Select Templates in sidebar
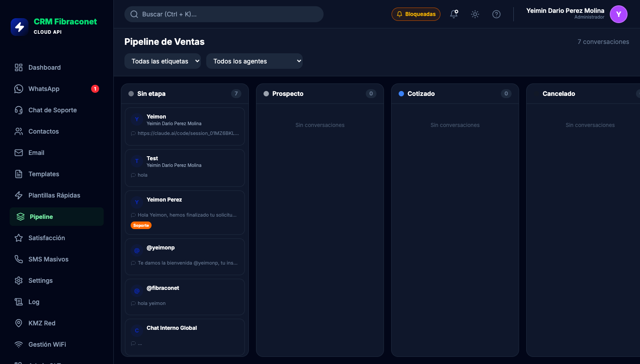Screen dimensions: 640x364 (57, 174)
